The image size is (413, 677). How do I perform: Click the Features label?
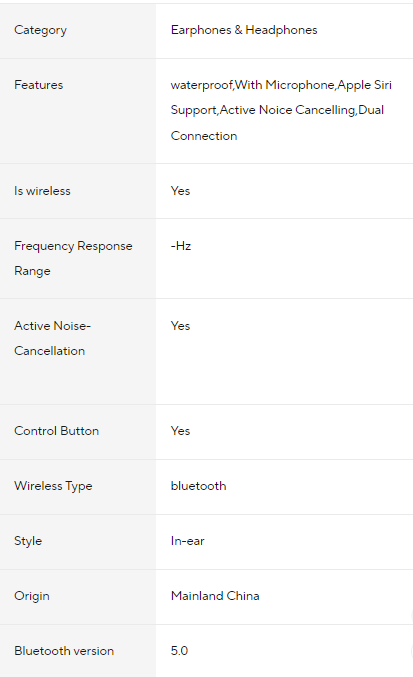[38, 85]
